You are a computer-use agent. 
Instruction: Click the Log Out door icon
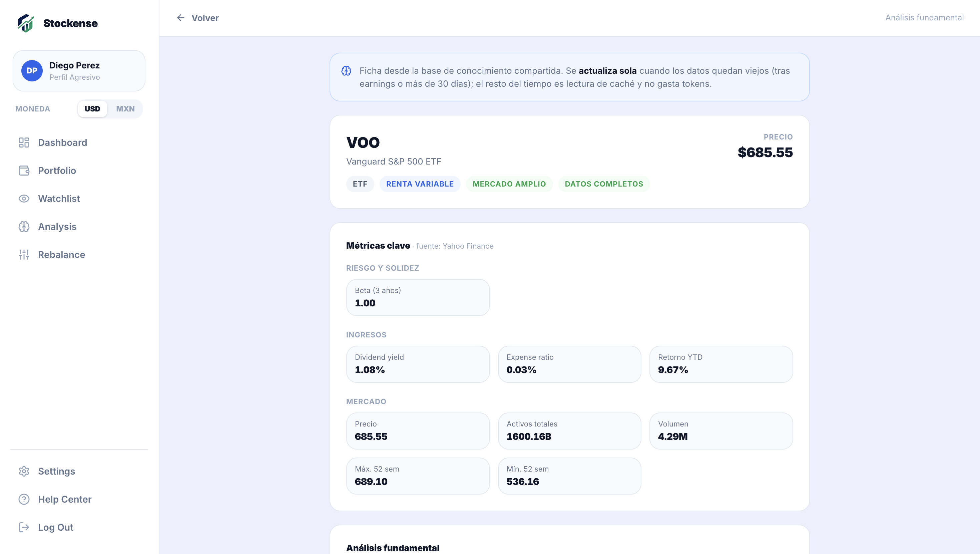click(x=24, y=527)
